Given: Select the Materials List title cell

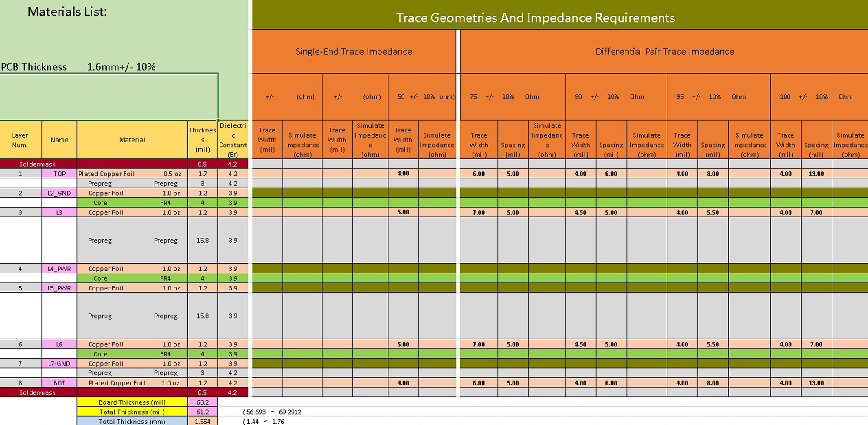Looking at the screenshot, I should tap(67, 12).
